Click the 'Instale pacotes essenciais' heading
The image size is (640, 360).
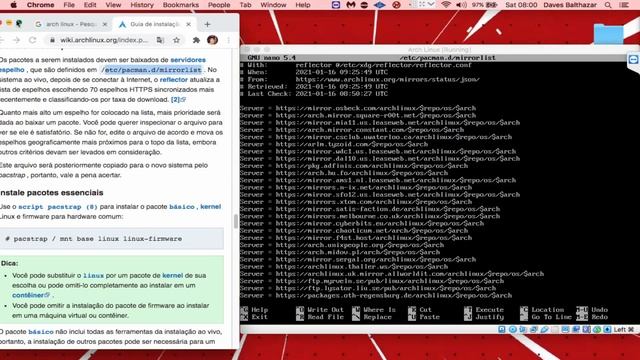click(51, 192)
